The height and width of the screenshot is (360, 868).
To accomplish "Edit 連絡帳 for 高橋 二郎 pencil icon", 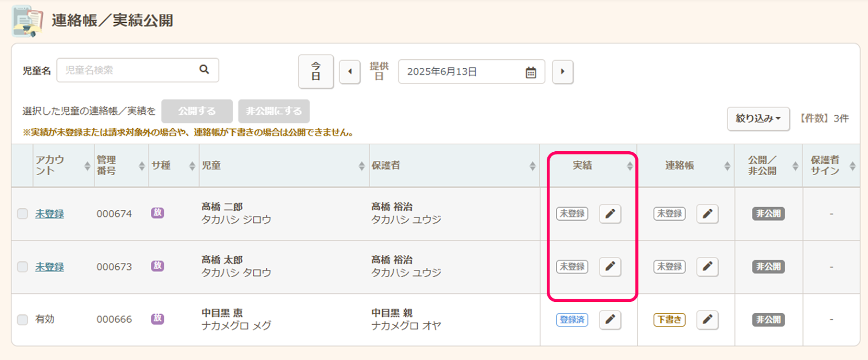I will [707, 214].
